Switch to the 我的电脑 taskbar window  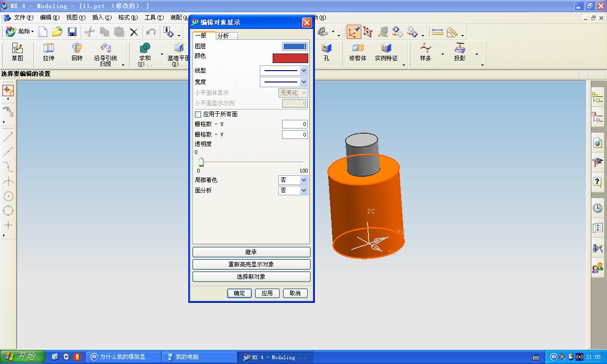(x=200, y=357)
